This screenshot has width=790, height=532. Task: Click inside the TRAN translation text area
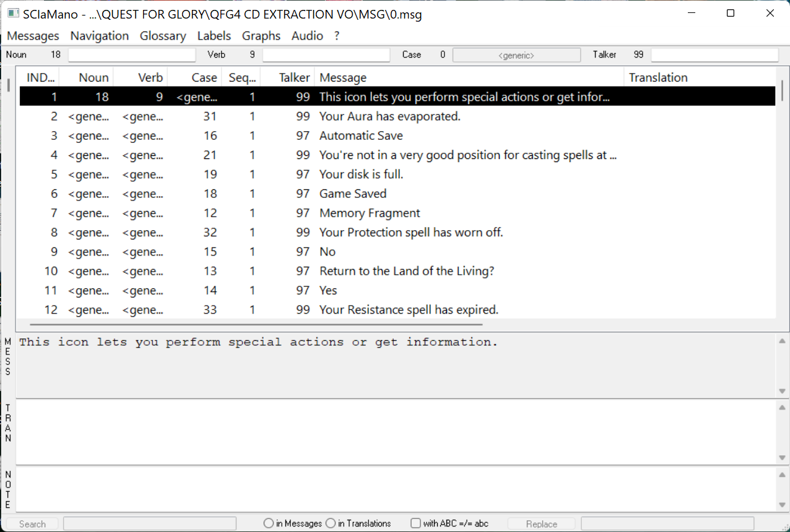(395, 432)
